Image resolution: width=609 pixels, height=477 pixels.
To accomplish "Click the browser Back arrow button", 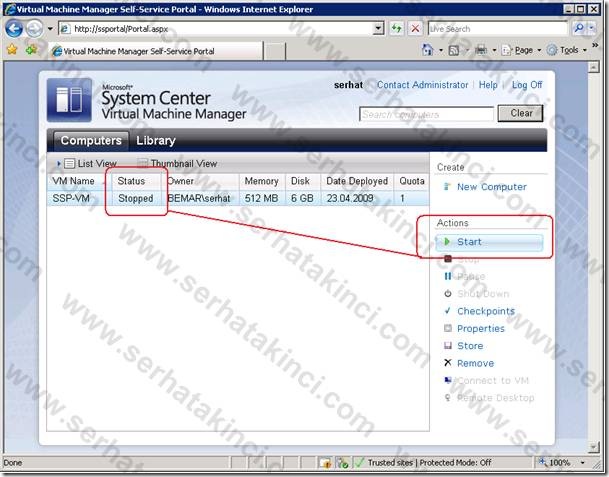I will (x=14, y=29).
